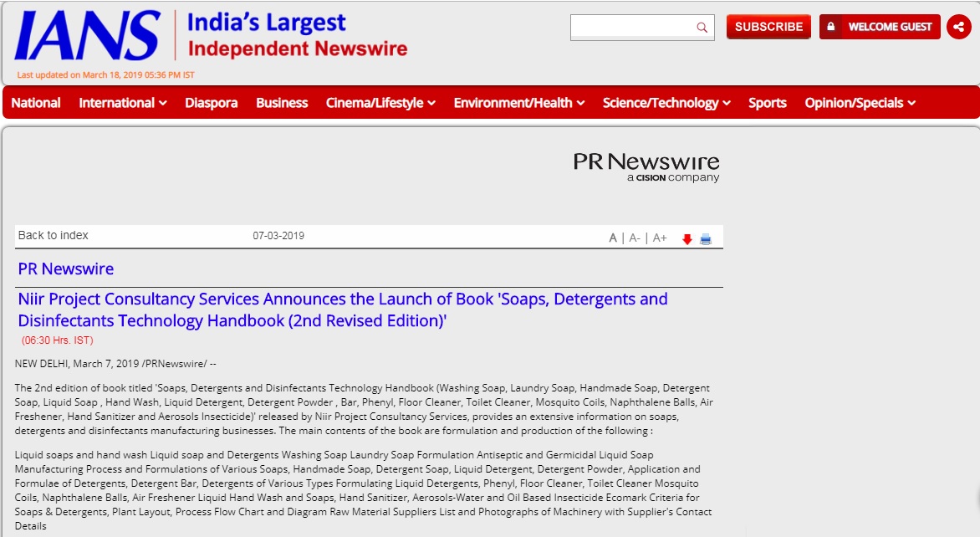Click the Subscribe button

768,27
